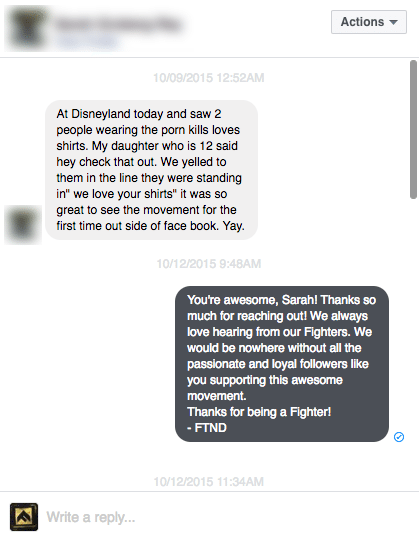Click the Actions dropdown arrow

pos(393,22)
